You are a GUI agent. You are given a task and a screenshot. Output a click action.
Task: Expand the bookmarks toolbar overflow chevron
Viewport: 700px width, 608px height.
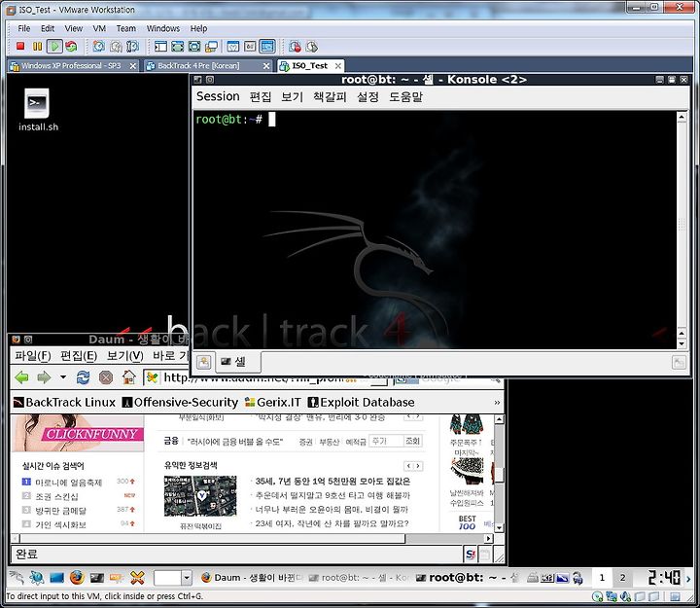click(x=497, y=403)
